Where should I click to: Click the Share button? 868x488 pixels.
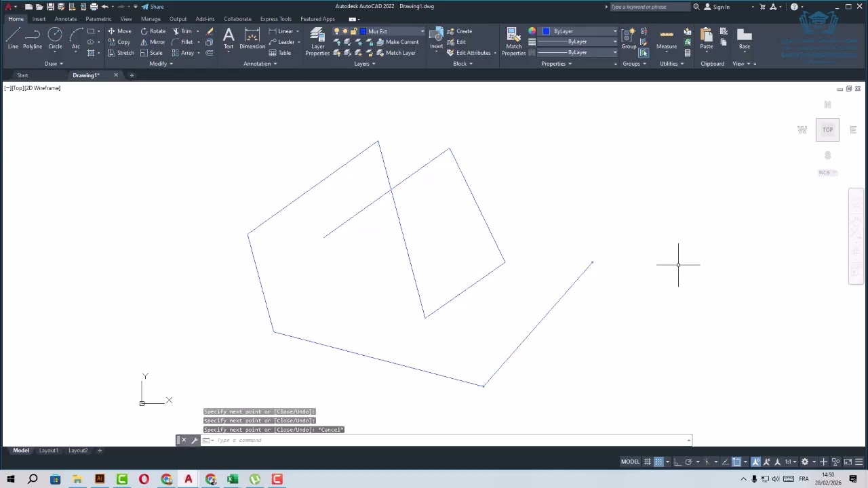pyautogui.click(x=153, y=7)
